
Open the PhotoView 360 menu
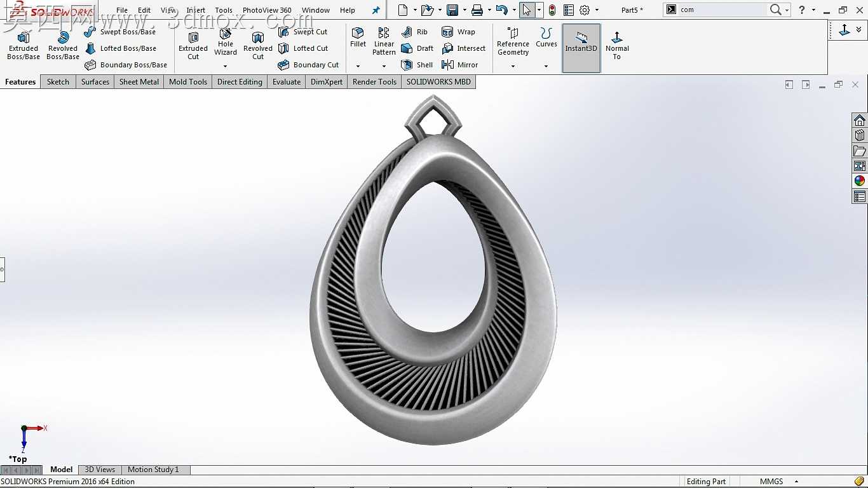(267, 10)
